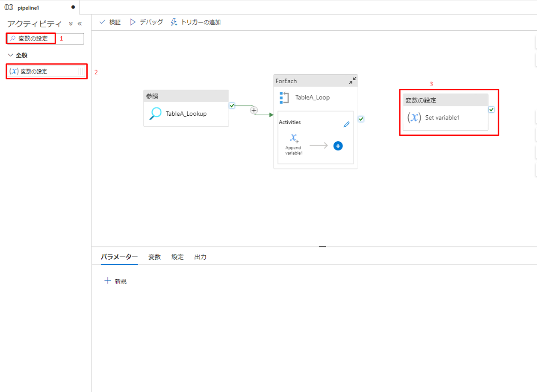Viewport: 537px width, 392px height.
Task: Add a 新規 parameter
Action: coord(115,281)
